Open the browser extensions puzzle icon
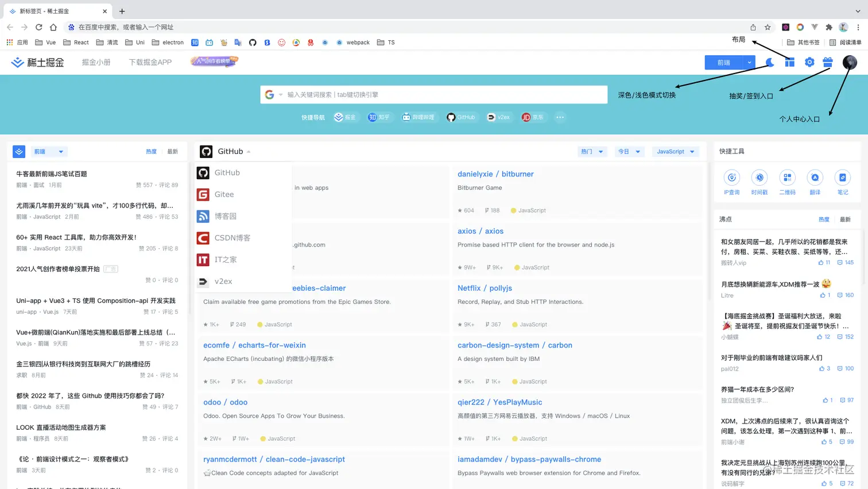868x489 pixels. [829, 27]
